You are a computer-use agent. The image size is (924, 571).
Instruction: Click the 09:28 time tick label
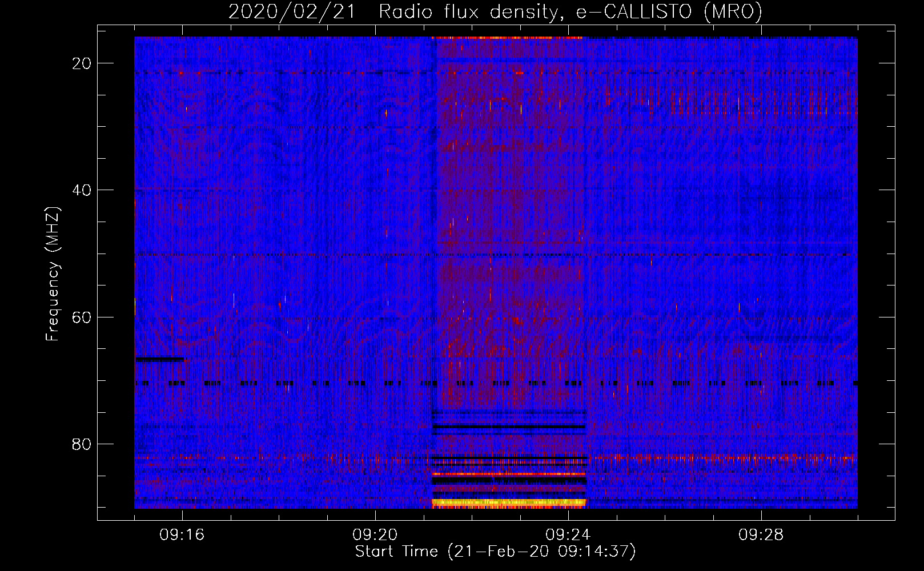[x=761, y=535]
